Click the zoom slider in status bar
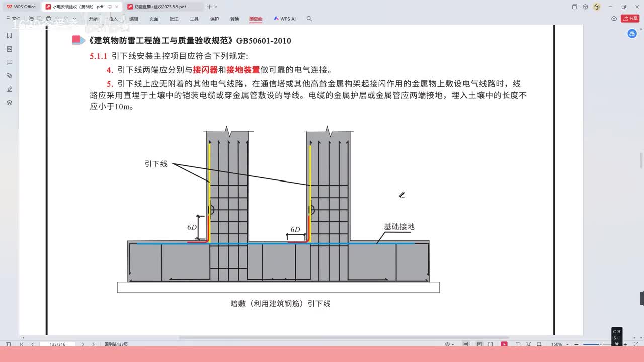 (598, 344)
